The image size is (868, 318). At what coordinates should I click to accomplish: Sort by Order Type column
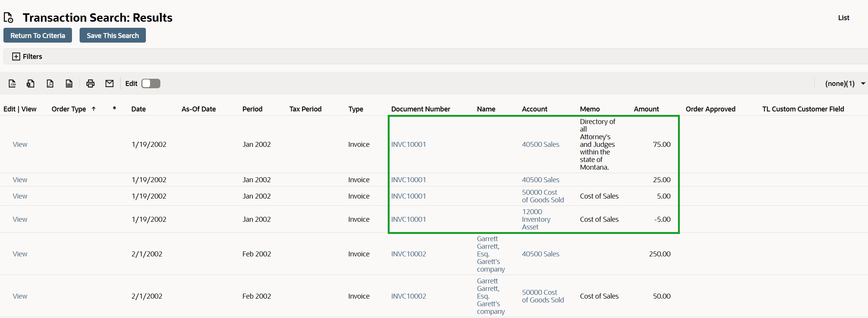pyautogui.click(x=69, y=109)
